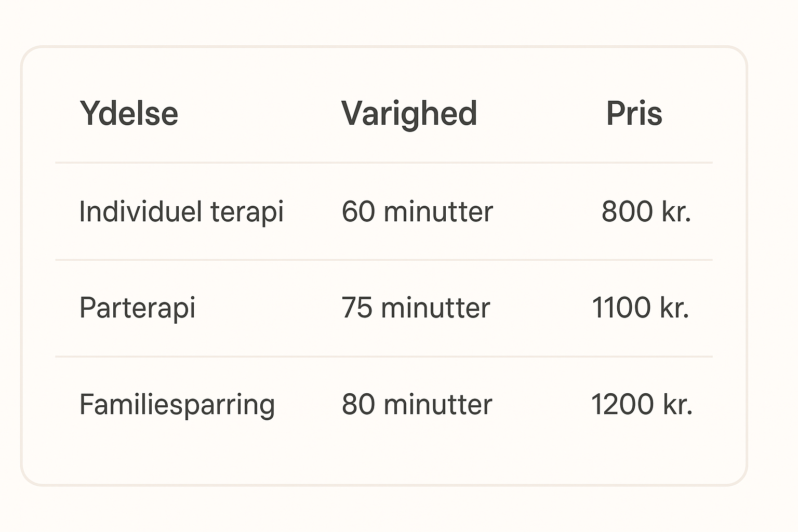
Task: Click the 1200 kr. price
Action: (x=642, y=404)
